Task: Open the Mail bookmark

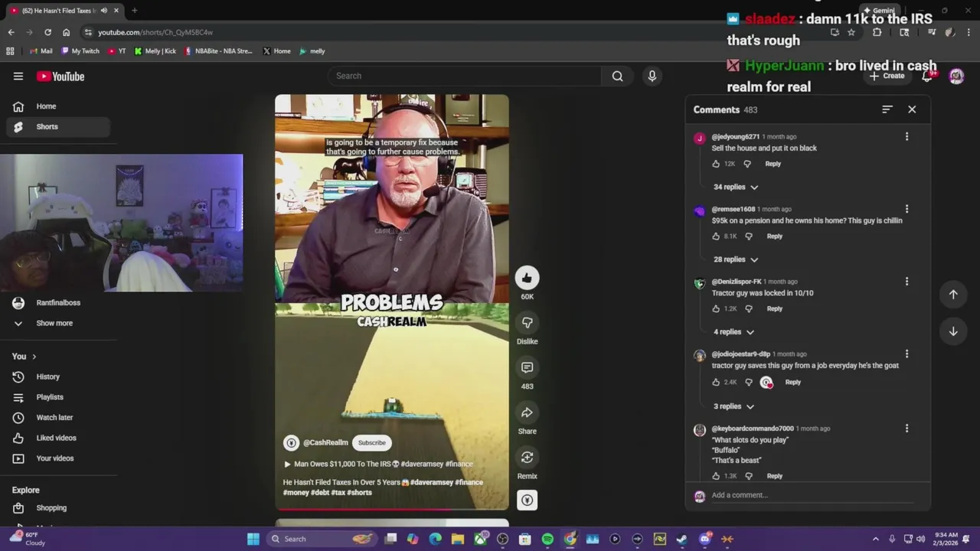Action: click(x=41, y=51)
